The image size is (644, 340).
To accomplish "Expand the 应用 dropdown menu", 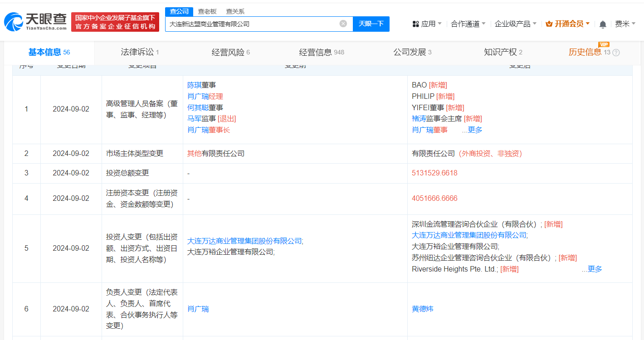I will pyautogui.click(x=427, y=24).
